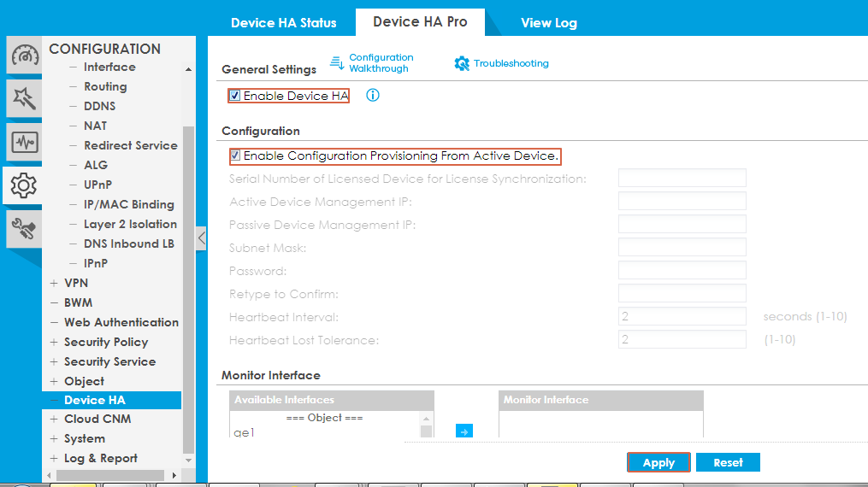Switch to the Device HA Status tab

point(283,22)
